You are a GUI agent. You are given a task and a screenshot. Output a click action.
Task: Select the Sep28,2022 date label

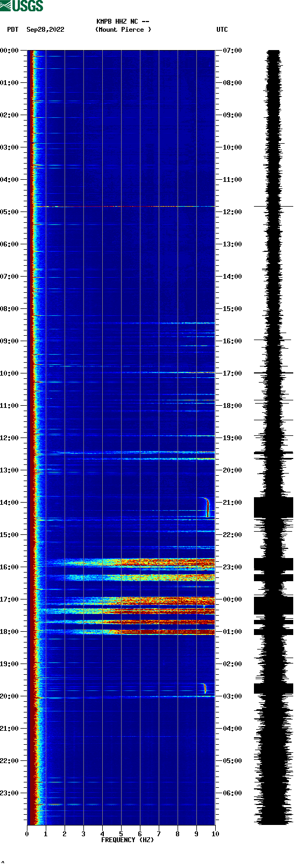pyautogui.click(x=45, y=30)
